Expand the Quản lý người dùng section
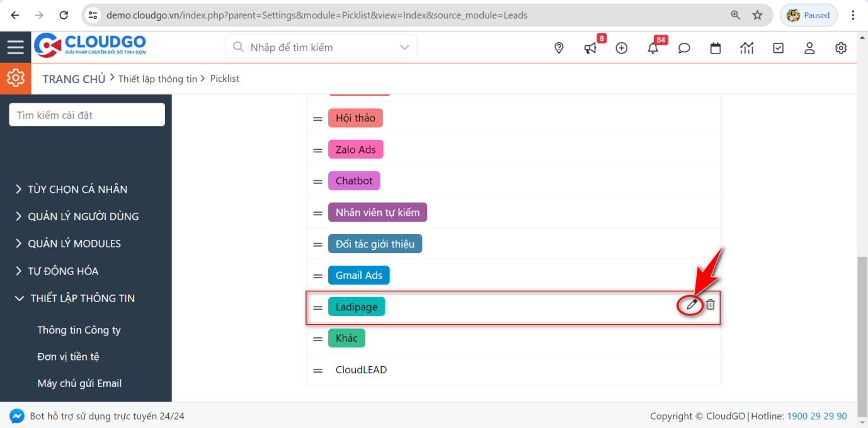The height and width of the screenshot is (428, 868). pos(83,217)
